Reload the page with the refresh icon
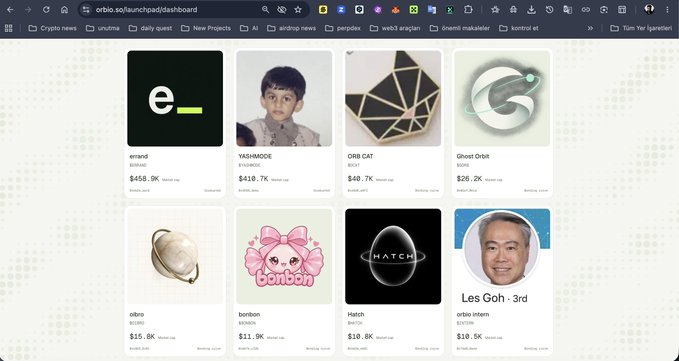Viewport: 679px width, 361px height. [x=46, y=10]
